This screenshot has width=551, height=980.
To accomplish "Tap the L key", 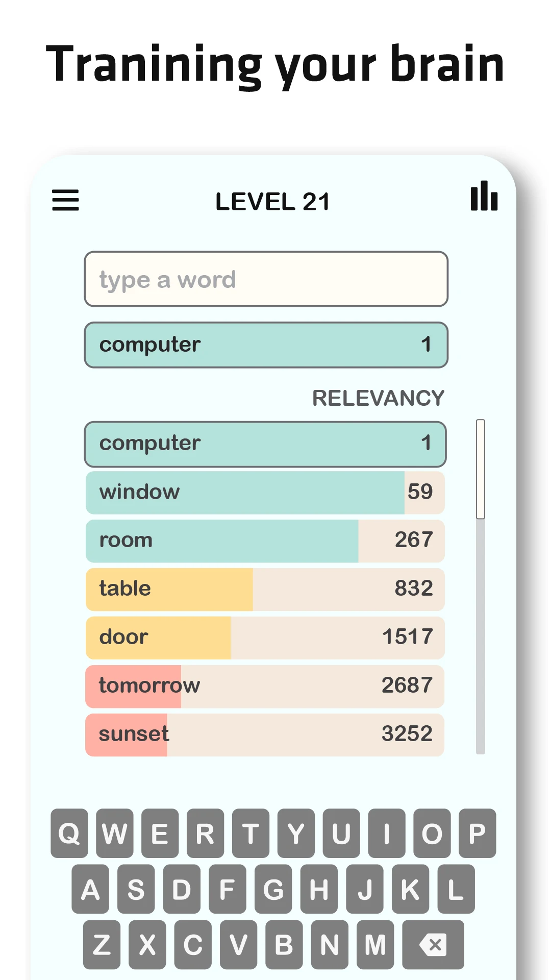I will coord(456,889).
